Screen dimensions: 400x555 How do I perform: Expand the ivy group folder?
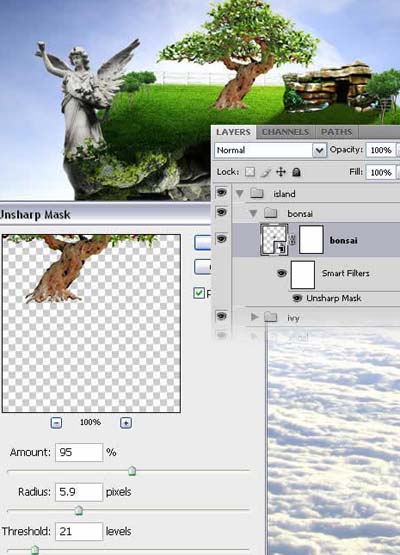[254, 317]
